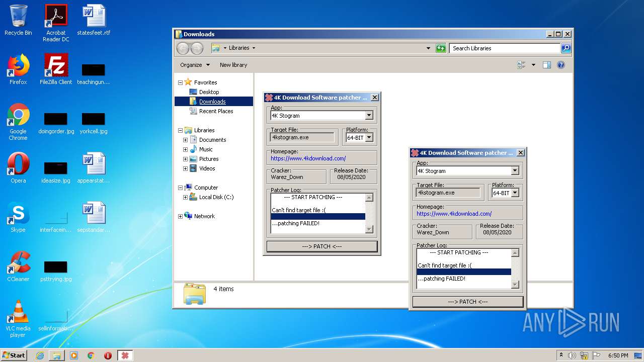Screen dimensions: 644x362
Task: Click the clock showing 6:50 PM
Action: [x=618, y=355]
